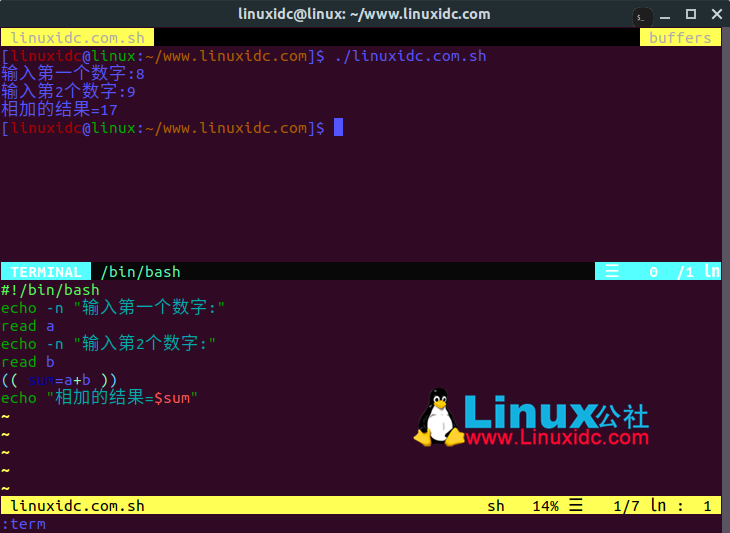Click the TERMINAL mode indicator
This screenshot has width=730, height=533.
tap(46, 272)
